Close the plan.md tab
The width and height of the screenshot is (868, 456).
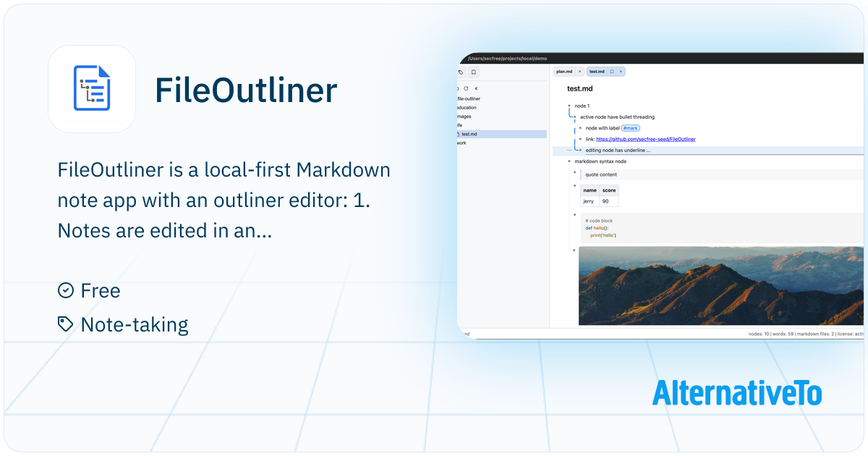coord(579,72)
